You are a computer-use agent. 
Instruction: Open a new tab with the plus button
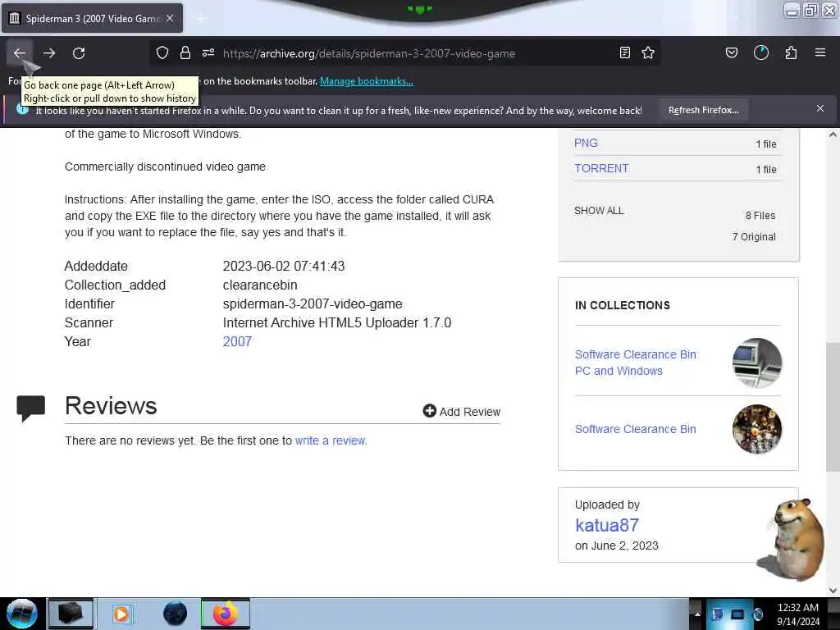[200, 19]
